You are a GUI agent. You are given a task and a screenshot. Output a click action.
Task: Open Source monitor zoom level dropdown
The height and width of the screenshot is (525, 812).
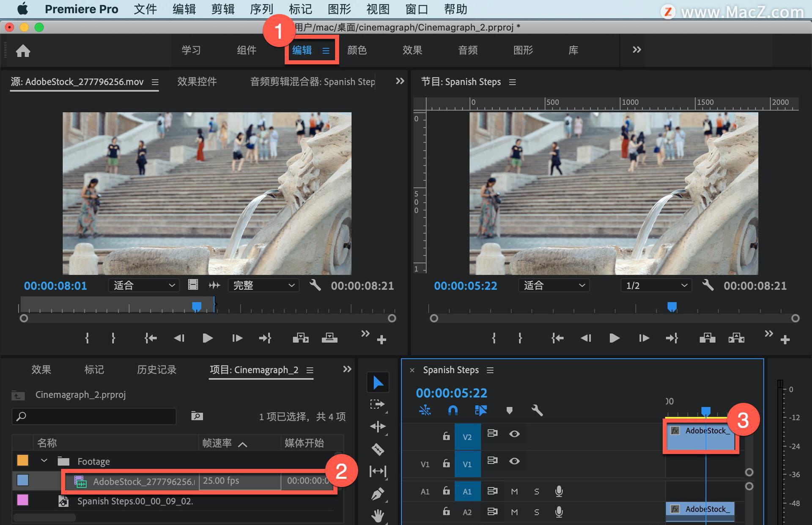143,285
